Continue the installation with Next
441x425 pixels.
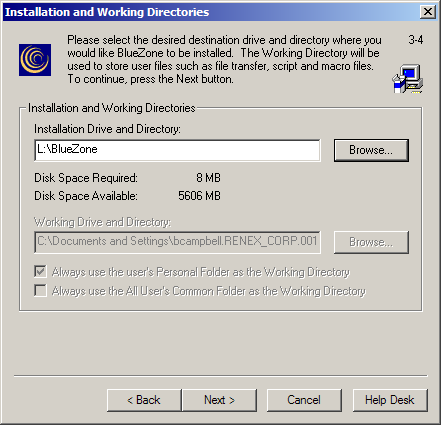point(219,400)
